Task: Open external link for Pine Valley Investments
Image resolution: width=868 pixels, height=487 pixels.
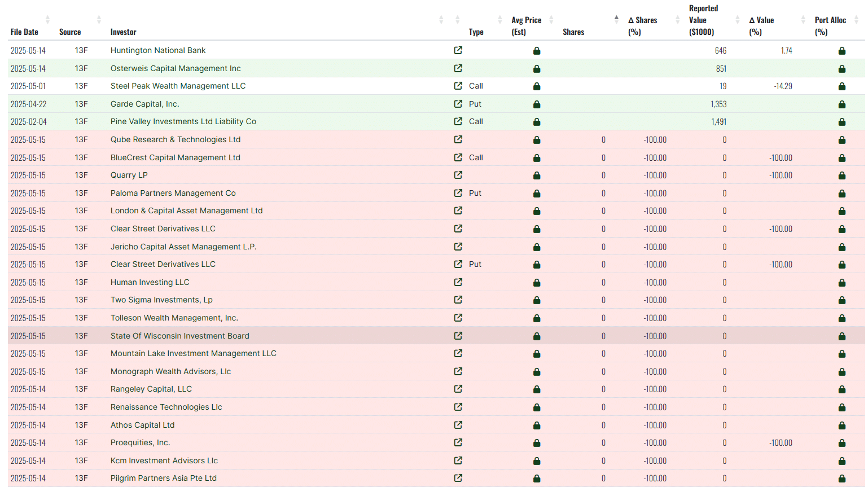Action: point(458,121)
